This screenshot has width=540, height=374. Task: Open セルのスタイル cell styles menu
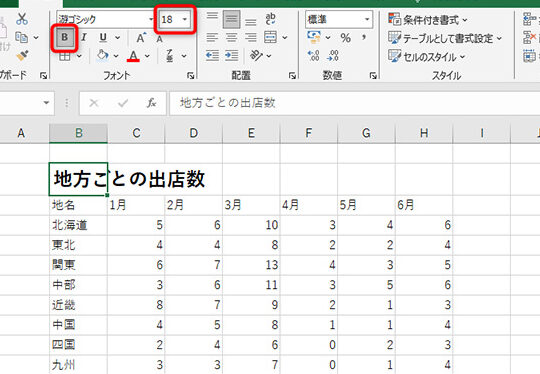pyautogui.click(x=426, y=57)
